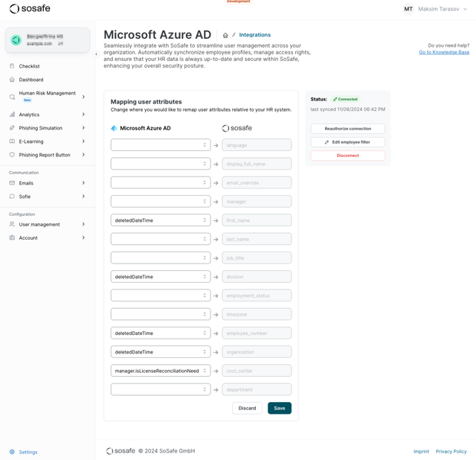Screen dimensions: 476x460
Task: Click the Save button
Action: coord(279,408)
